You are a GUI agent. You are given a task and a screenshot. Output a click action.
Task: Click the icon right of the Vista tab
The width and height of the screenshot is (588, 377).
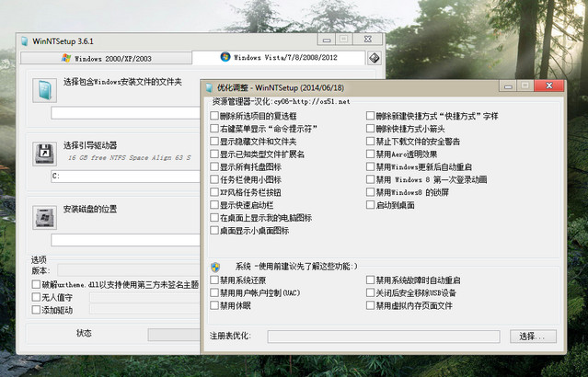coord(375,58)
